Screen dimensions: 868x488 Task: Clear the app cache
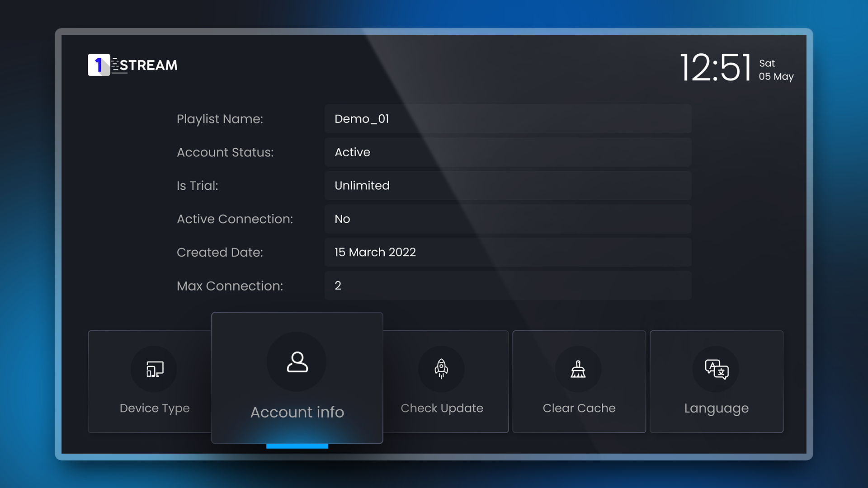579,381
